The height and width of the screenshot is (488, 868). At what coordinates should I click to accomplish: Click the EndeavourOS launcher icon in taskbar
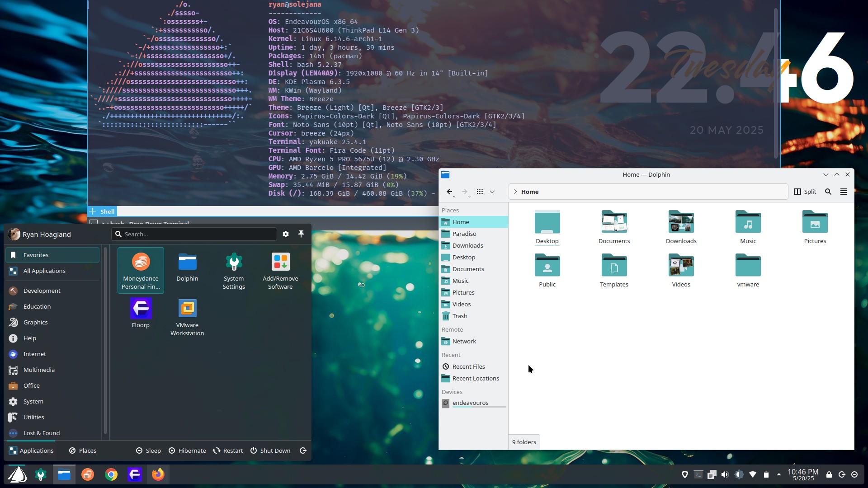pyautogui.click(x=18, y=474)
